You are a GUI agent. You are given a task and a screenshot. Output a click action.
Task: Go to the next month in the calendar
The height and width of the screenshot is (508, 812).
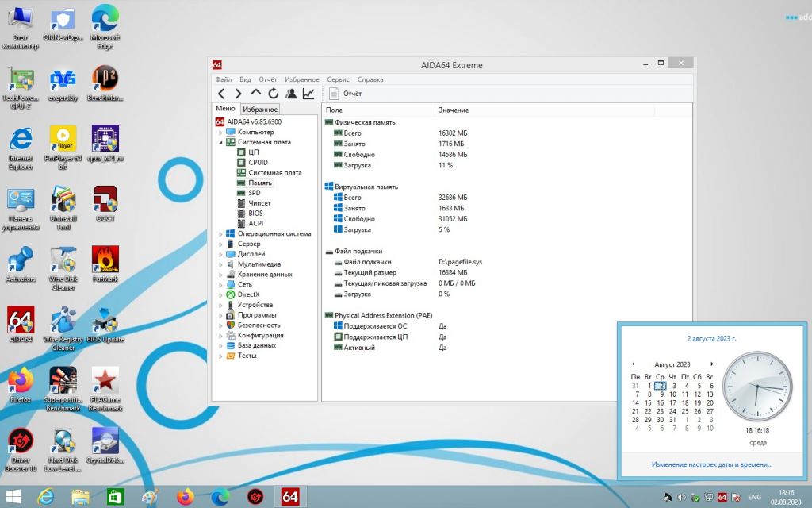click(x=712, y=364)
